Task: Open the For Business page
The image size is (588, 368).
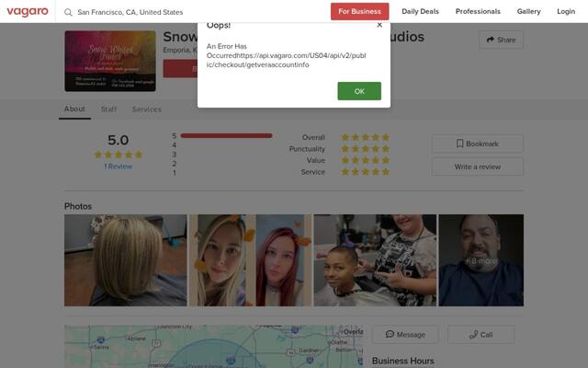Action: pos(359,12)
